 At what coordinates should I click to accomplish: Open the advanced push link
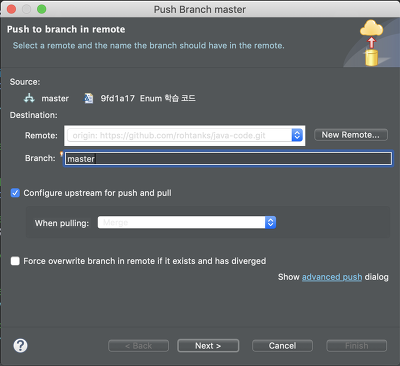click(332, 277)
